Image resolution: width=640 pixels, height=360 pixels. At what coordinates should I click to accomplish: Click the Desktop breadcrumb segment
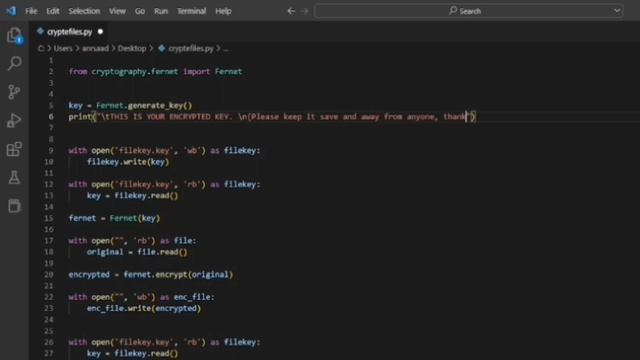pos(132,48)
